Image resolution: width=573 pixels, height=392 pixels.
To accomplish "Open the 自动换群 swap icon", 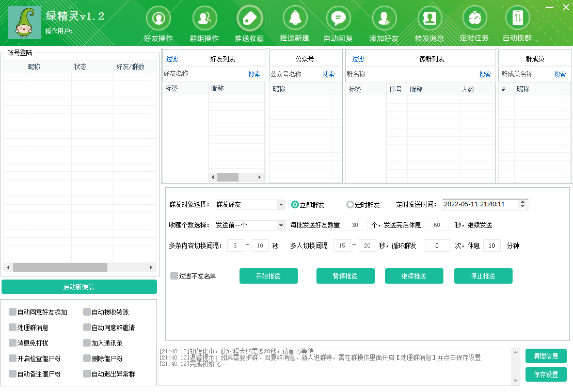I will click(517, 18).
